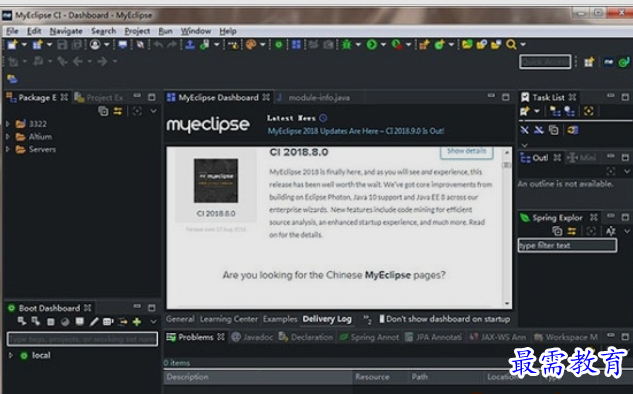Click Collapse All in Package Explorer

coord(103,111)
